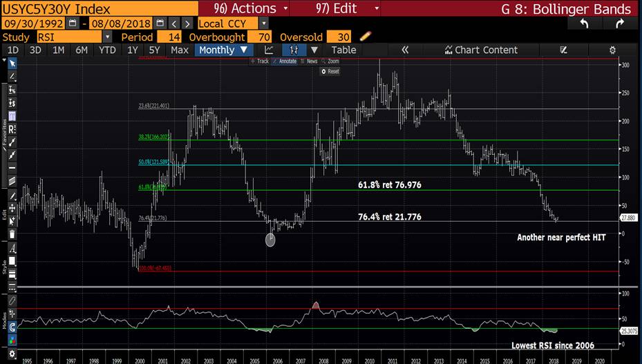Click the Table button
Viewport: 642px width, 364px height.
point(343,50)
